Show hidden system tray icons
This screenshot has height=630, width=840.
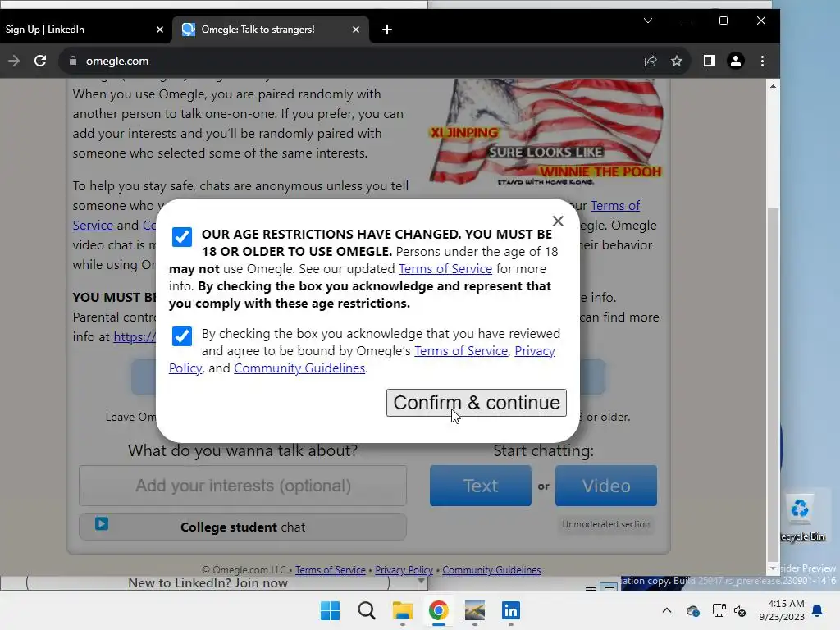pos(666,610)
